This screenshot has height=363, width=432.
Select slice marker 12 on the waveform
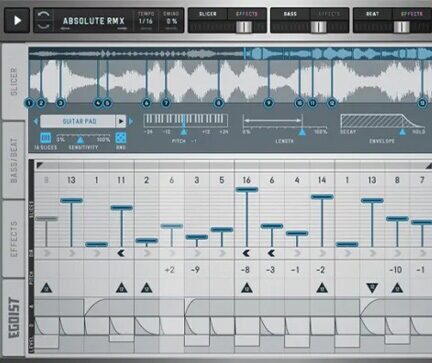point(332,103)
